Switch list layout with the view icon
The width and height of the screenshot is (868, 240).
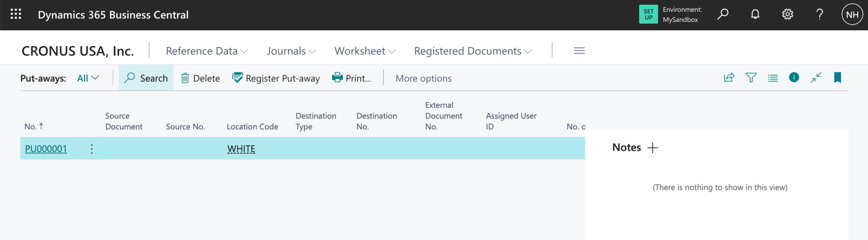tap(773, 78)
